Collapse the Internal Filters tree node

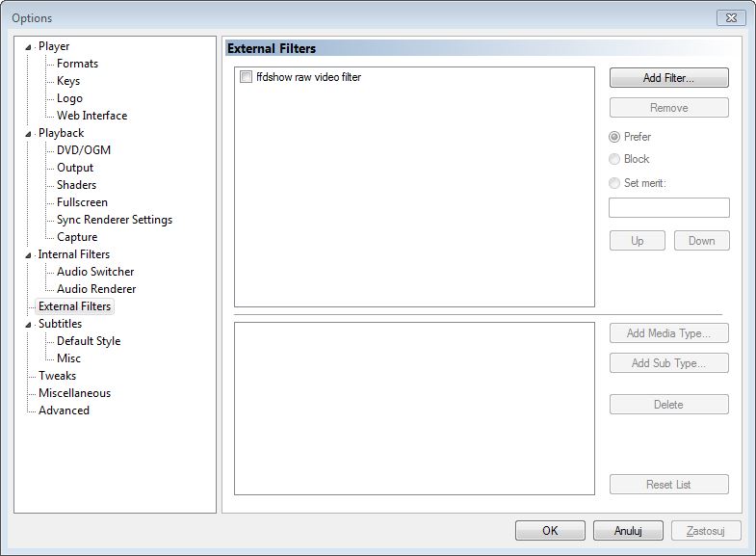coord(28,255)
